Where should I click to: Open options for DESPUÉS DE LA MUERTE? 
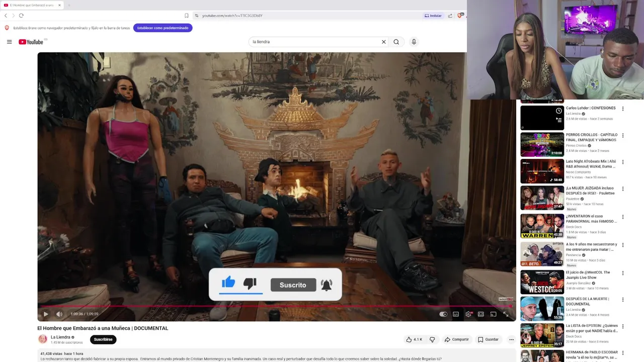[623, 300]
